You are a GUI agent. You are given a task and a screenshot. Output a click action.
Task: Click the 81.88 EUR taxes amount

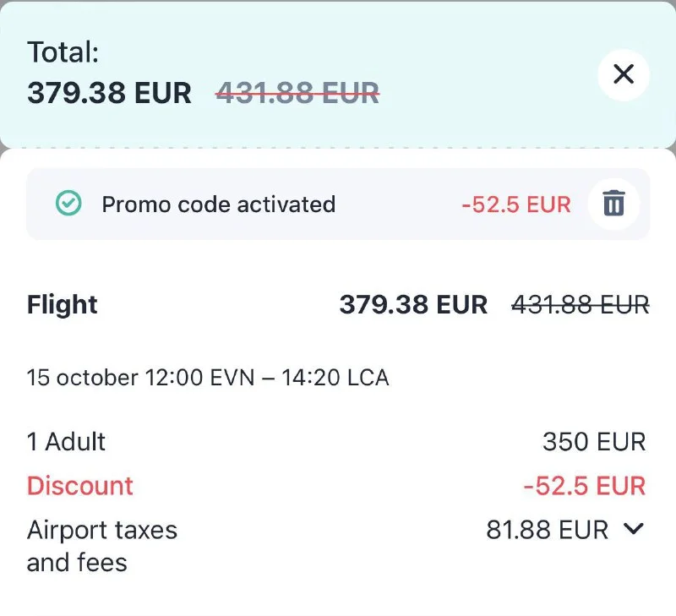(x=547, y=530)
